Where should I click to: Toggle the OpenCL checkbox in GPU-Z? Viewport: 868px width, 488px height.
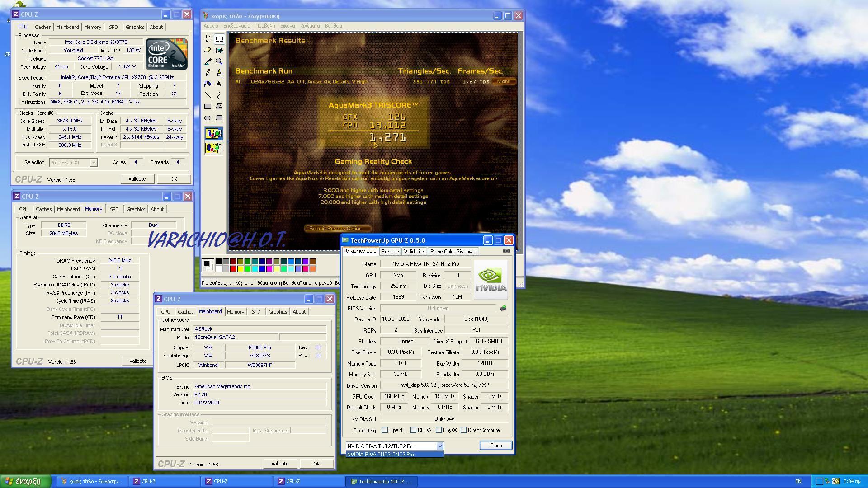coord(385,430)
